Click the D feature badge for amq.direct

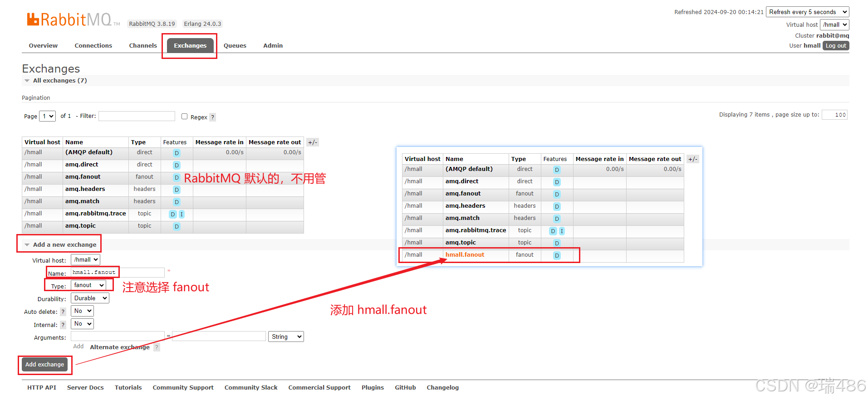177,165
